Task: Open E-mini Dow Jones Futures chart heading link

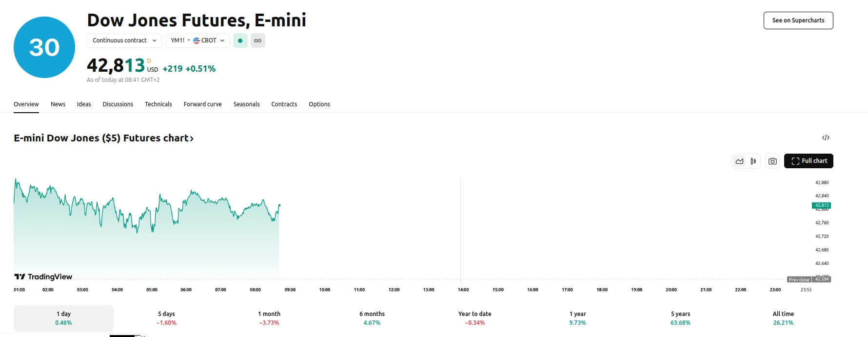Action: click(103, 138)
